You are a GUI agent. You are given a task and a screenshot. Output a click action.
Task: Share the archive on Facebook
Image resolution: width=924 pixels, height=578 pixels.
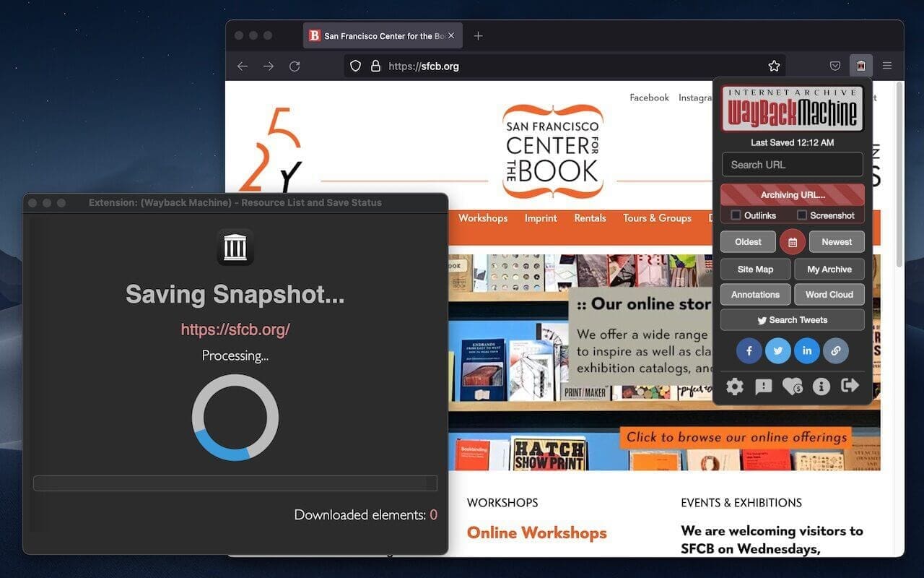[749, 351]
